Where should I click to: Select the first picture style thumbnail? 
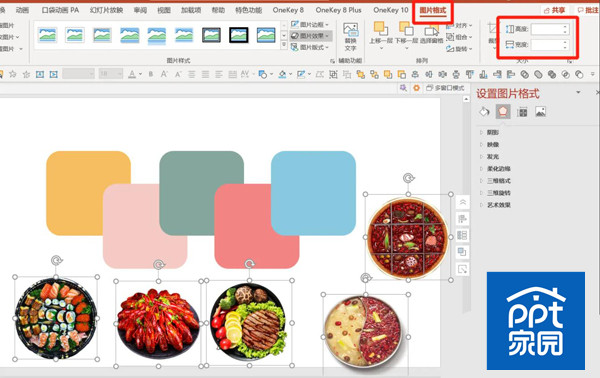48,35
